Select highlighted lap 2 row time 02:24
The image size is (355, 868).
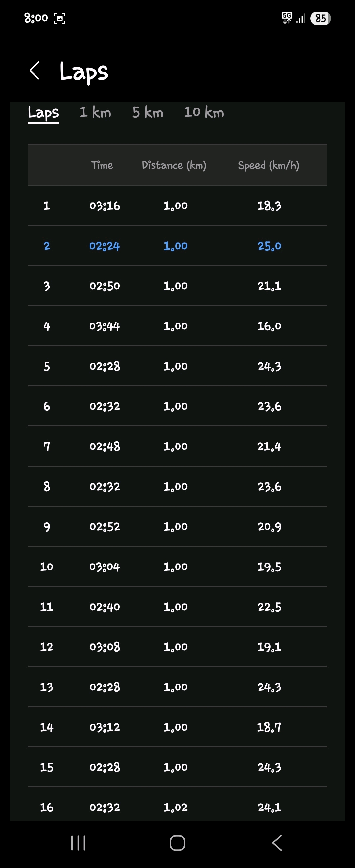click(105, 246)
